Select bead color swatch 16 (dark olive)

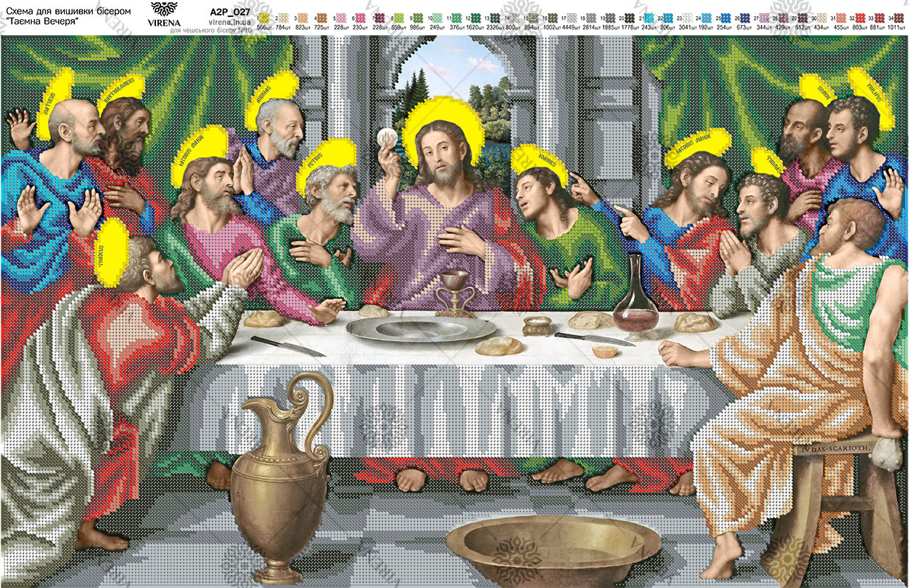point(553,17)
